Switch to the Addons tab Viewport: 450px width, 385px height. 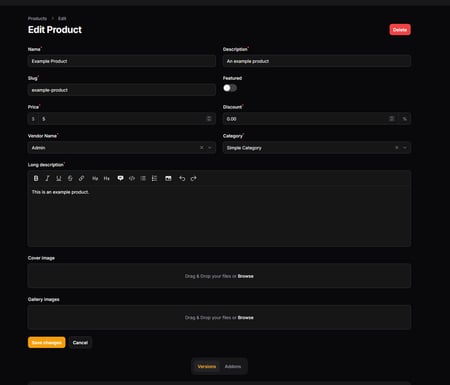click(233, 366)
